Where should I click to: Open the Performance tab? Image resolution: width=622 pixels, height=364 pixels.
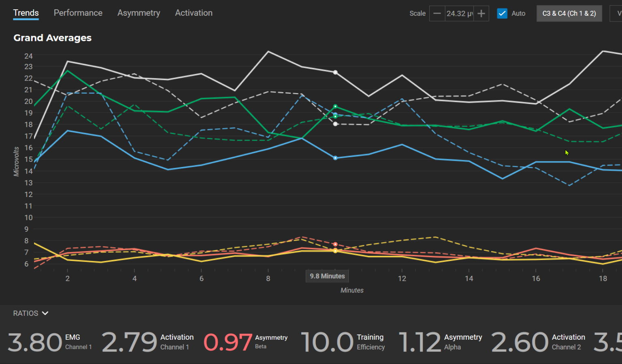78,13
